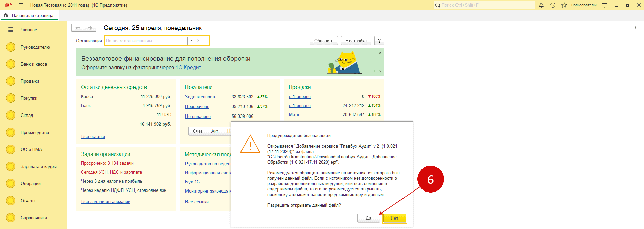Open service settings menu beside username
Screen dimensions: 644x229
tap(605, 5)
